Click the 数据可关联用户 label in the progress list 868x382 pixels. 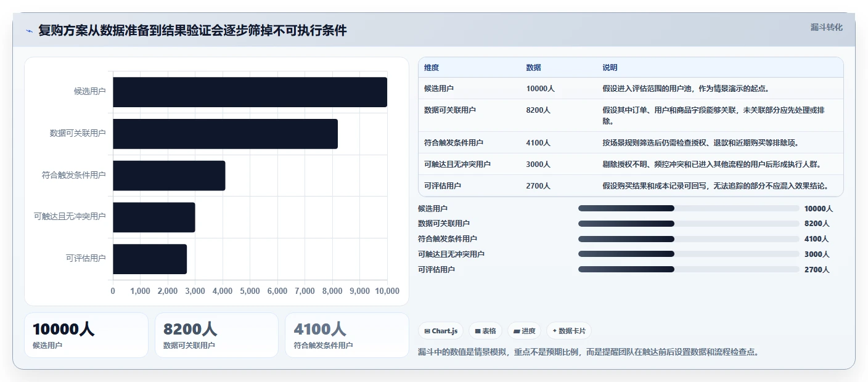444,224
